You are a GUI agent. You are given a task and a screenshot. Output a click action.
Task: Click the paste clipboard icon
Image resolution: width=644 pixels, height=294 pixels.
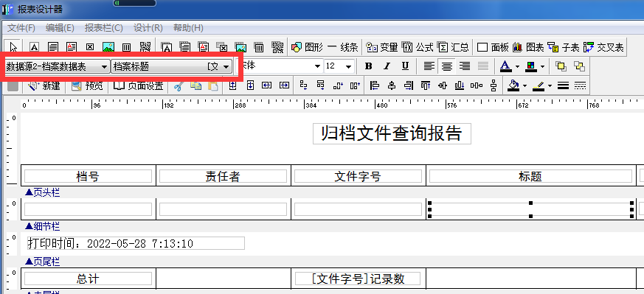tap(212, 85)
